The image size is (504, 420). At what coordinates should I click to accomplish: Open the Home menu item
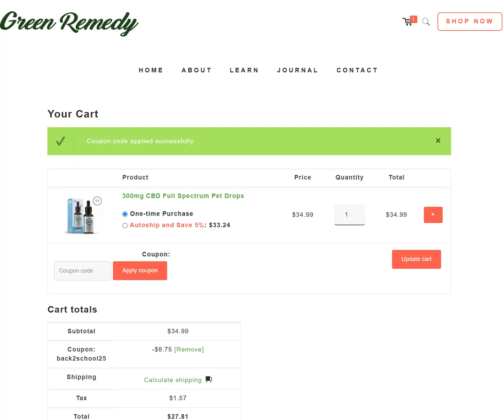(x=151, y=70)
